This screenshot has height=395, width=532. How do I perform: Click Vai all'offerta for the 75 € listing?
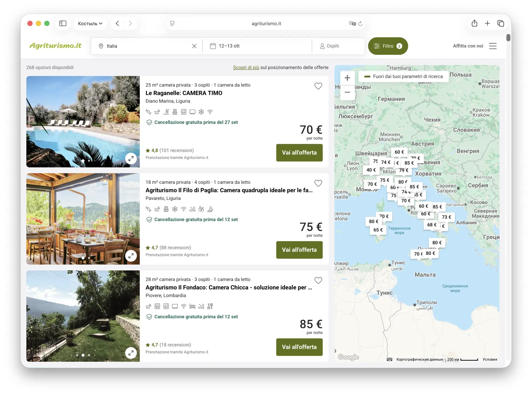(299, 250)
